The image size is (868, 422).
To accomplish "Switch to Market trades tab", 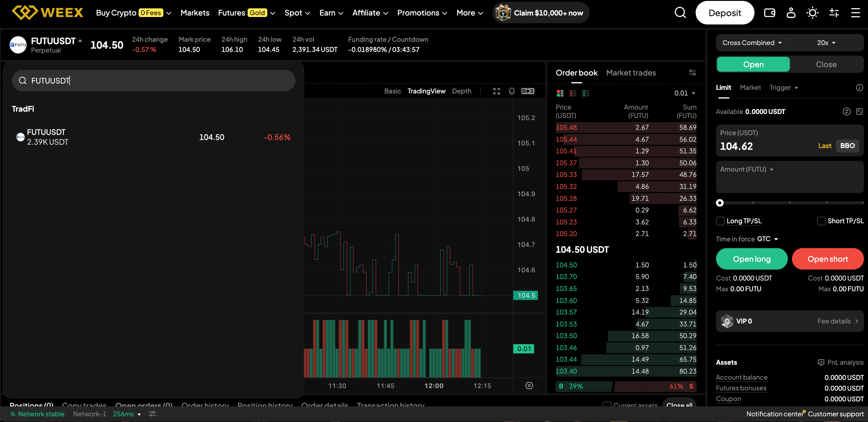I will pyautogui.click(x=631, y=73).
